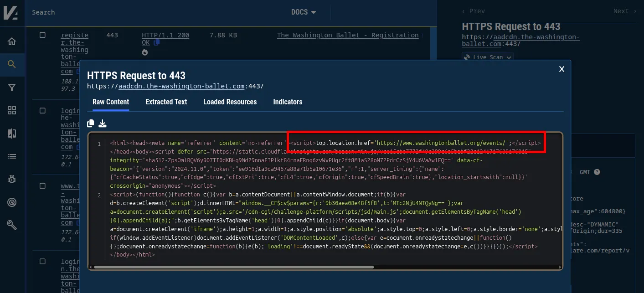Expand the DOCS dropdown
Screen dimensions: 644x293
click(304, 12)
